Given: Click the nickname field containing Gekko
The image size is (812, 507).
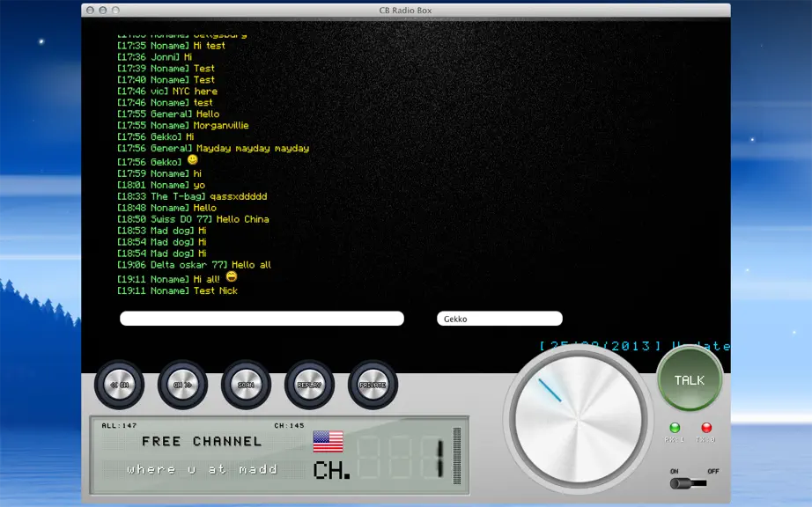Looking at the screenshot, I should click(499, 319).
